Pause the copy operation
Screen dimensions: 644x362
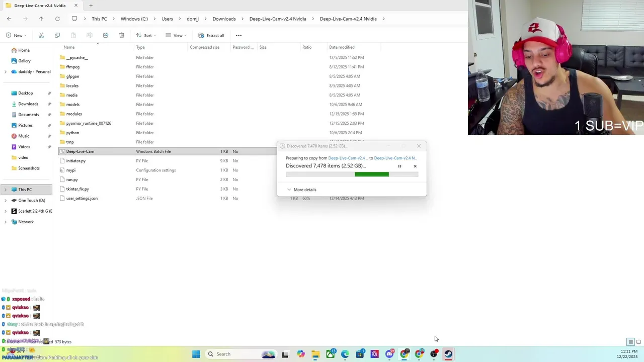click(x=400, y=166)
